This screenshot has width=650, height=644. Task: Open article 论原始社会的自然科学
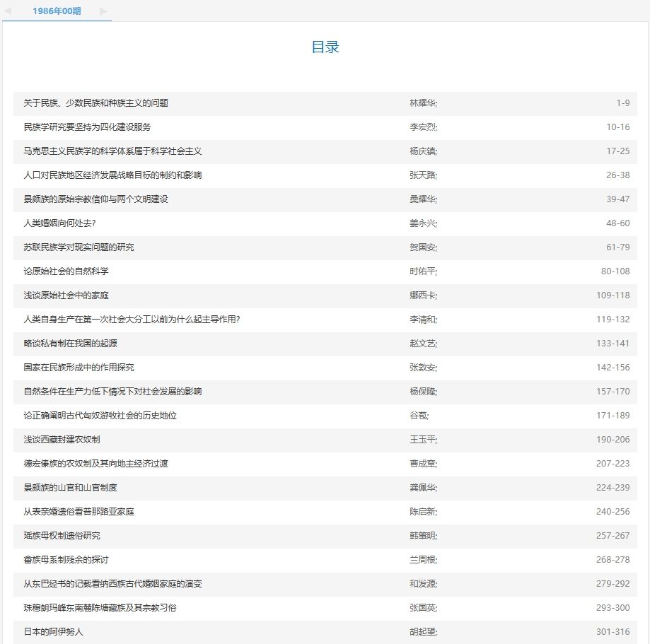coord(66,271)
